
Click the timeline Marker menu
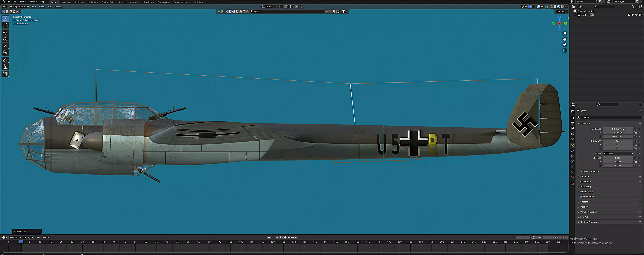(x=46, y=237)
